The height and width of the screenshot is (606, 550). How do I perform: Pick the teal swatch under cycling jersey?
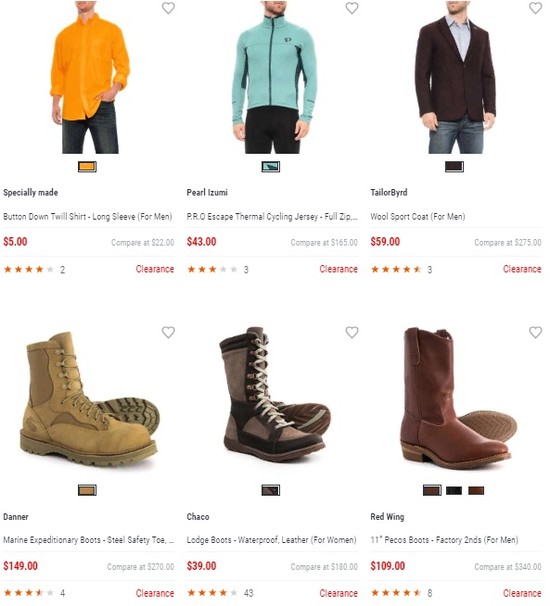[271, 167]
